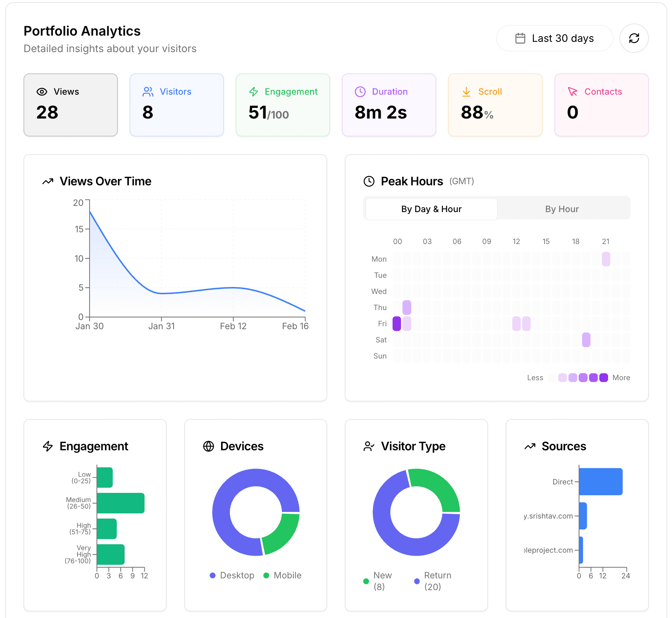Image resolution: width=672 pixels, height=618 pixels.
Task: Switch to the By Hour tab
Action: pos(561,209)
